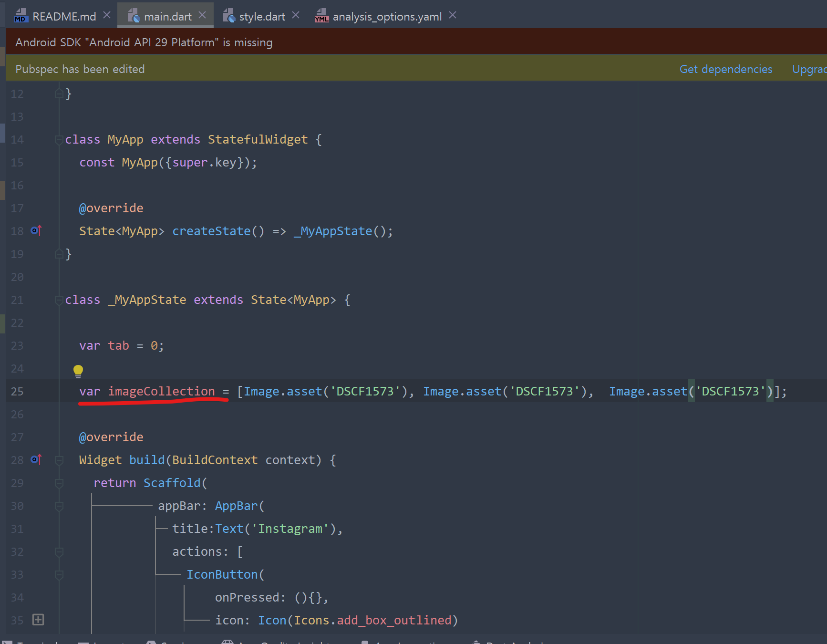Click the IconButton constructor call
The height and width of the screenshot is (644, 827).
point(222,574)
